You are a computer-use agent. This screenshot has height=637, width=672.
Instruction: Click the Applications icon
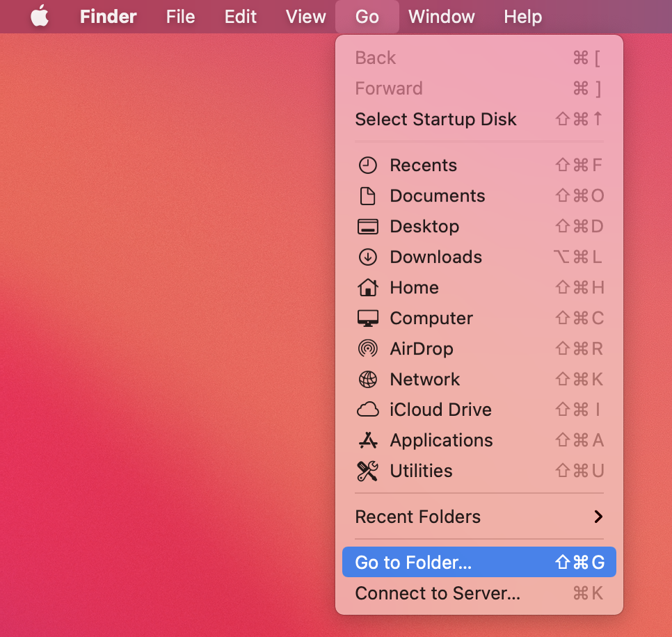coord(368,440)
